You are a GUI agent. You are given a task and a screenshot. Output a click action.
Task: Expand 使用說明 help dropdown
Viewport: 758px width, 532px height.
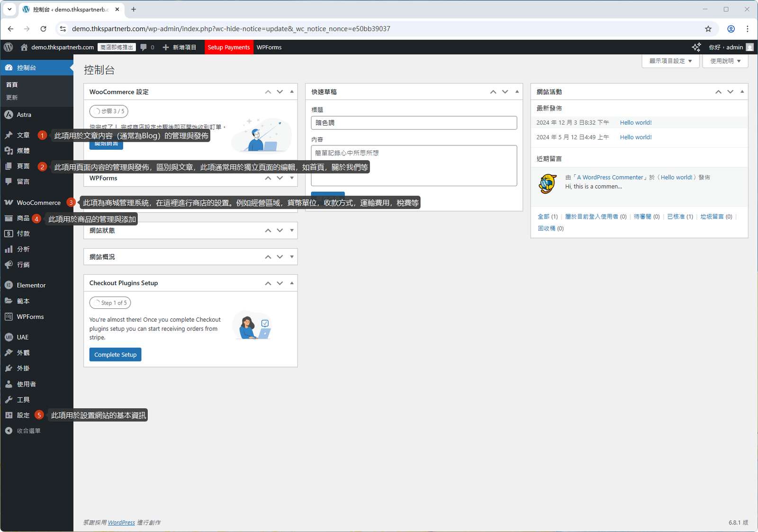point(725,61)
